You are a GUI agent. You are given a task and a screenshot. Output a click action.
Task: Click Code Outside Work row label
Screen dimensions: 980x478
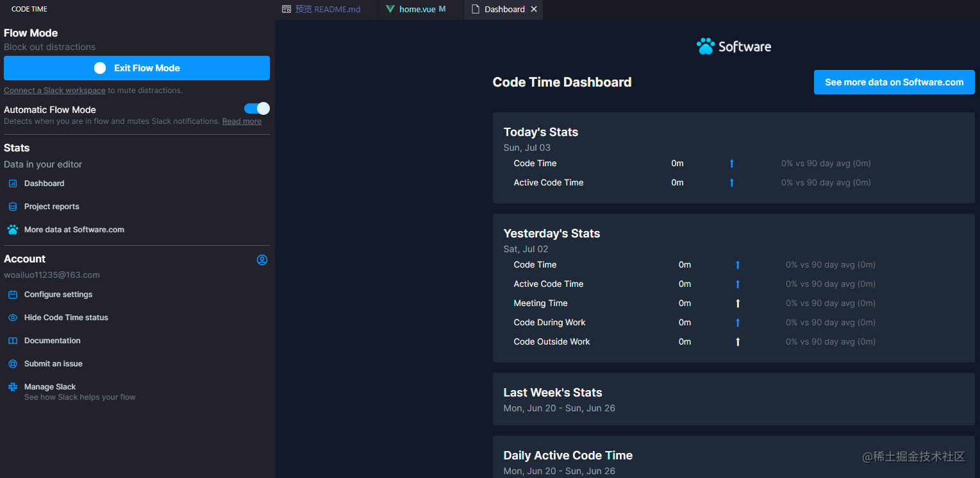click(x=552, y=342)
